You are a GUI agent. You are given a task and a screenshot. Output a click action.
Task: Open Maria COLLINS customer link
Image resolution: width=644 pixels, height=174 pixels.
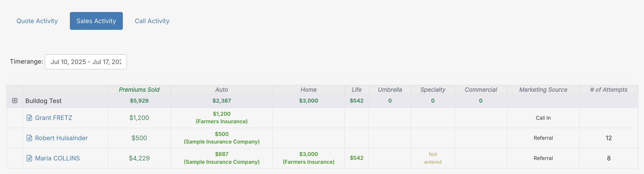coord(57,158)
